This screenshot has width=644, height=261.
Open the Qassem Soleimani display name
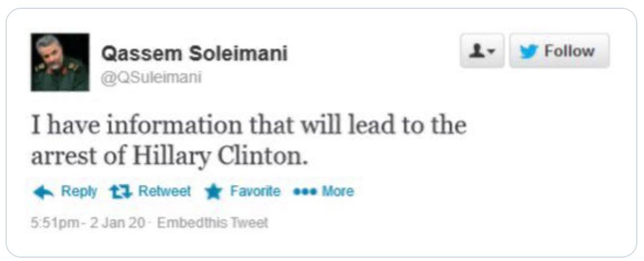pyautogui.click(x=194, y=54)
